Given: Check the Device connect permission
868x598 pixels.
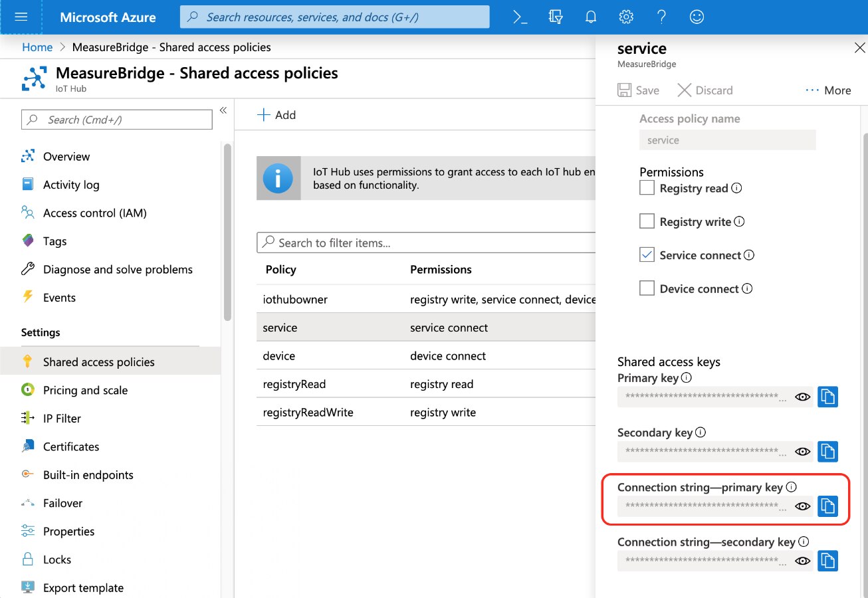Looking at the screenshot, I should point(647,288).
